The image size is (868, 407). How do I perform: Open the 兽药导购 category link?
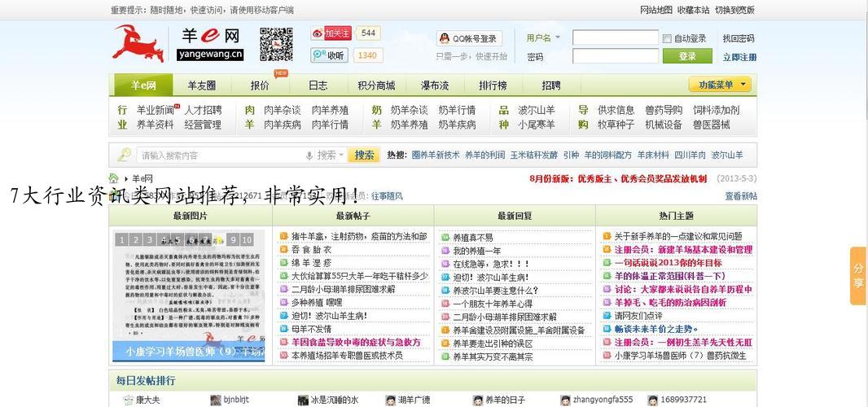[663, 110]
